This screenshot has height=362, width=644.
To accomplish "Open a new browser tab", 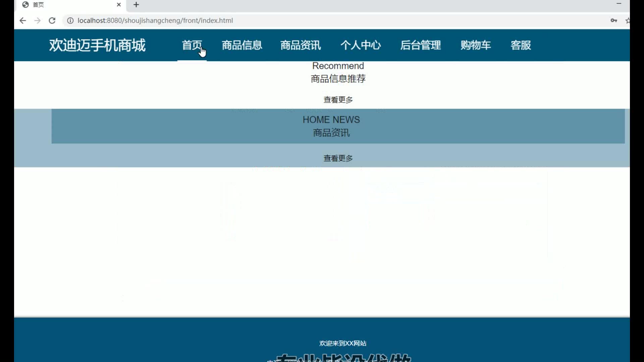I will tap(136, 5).
